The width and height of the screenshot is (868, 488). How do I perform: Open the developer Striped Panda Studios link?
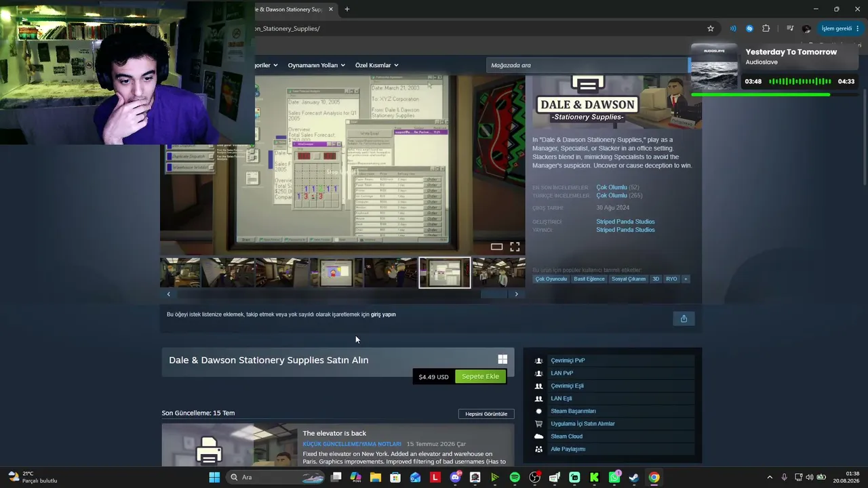[x=625, y=222]
